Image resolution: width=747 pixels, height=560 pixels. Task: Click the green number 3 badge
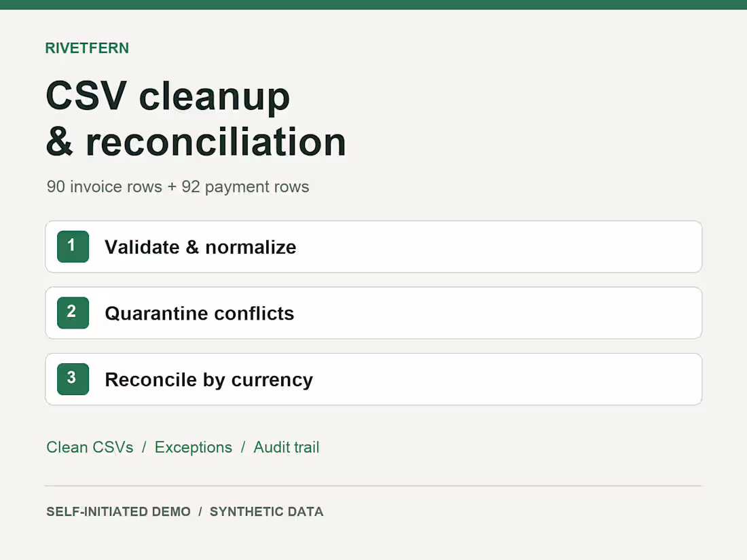click(73, 379)
